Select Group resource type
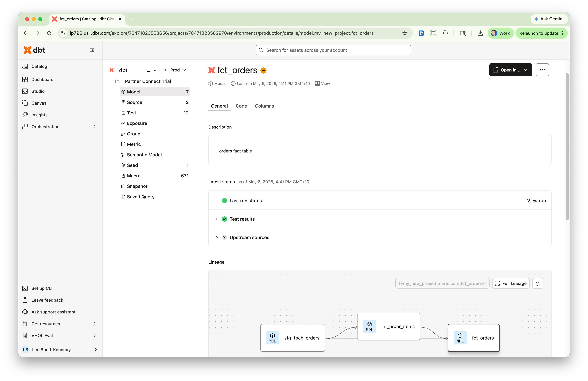 point(155,134)
